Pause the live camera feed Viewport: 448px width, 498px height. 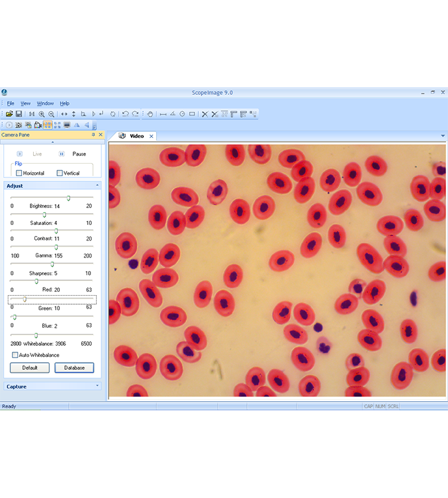(x=62, y=154)
